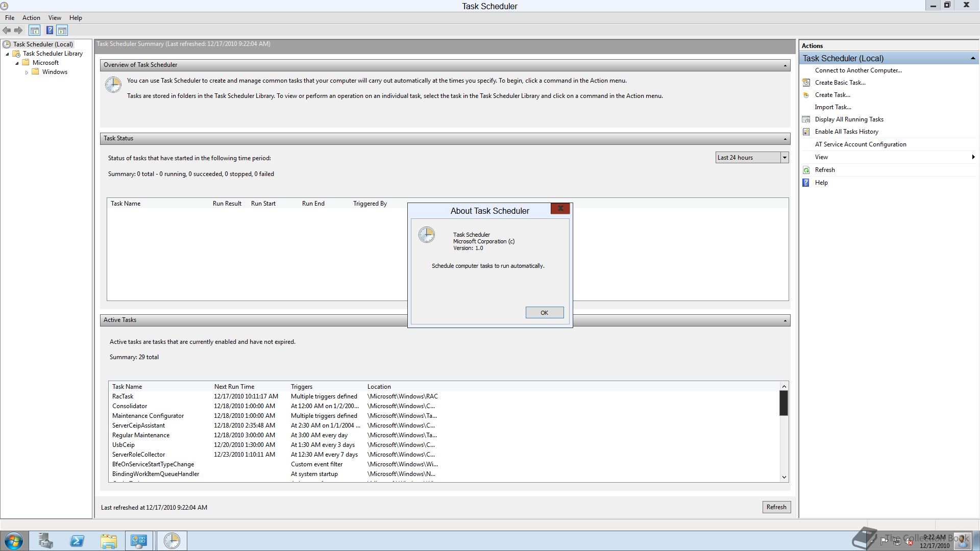Click the blue Help icon in Actions
980x551 pixels.
pos(806,183)
